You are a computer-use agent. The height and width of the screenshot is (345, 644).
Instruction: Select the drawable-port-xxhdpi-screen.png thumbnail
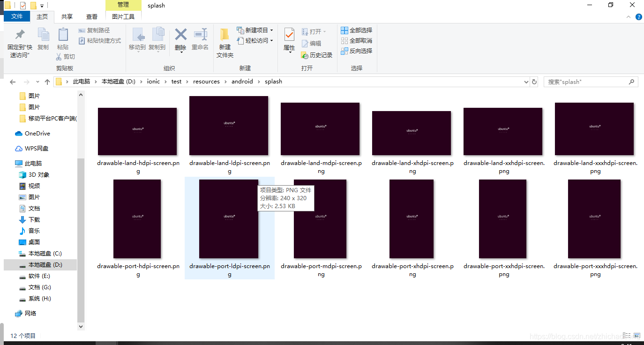pyautogui.click(x=503, y=219)
